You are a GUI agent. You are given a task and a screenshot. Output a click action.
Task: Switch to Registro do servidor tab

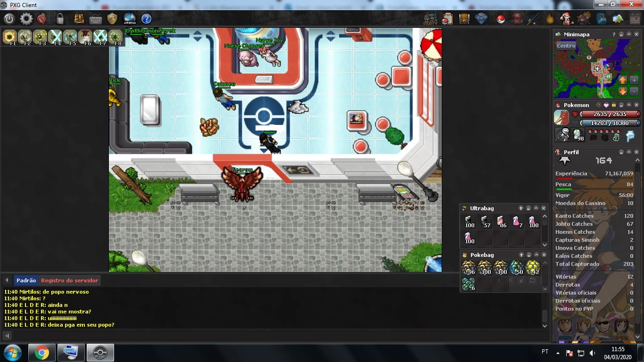(x=69, y=280)
